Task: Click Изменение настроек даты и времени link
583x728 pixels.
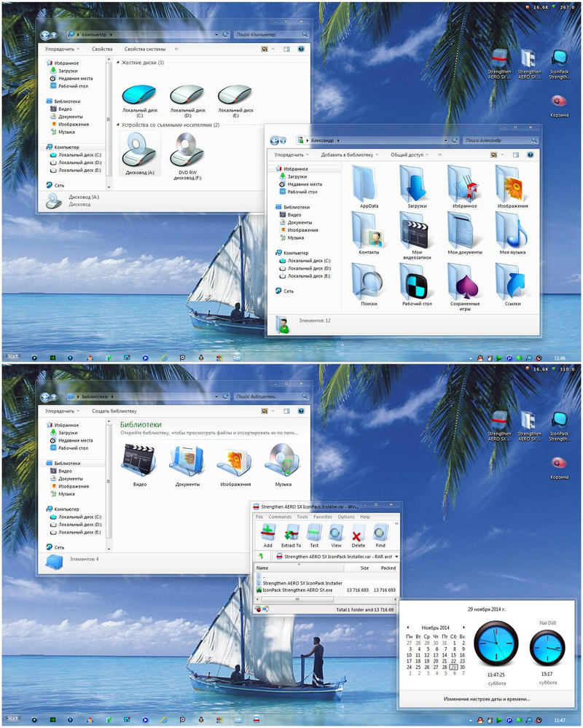Action: pos(487,698)
